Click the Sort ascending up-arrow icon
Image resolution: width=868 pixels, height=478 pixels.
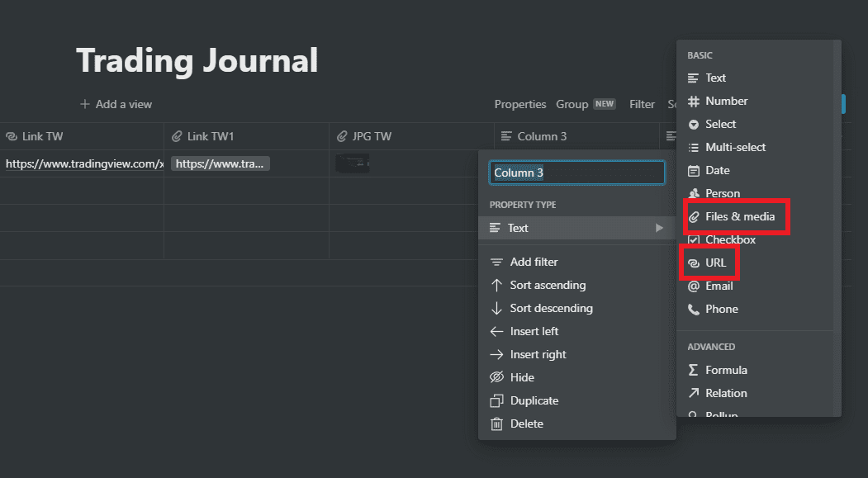coord(496,286)
